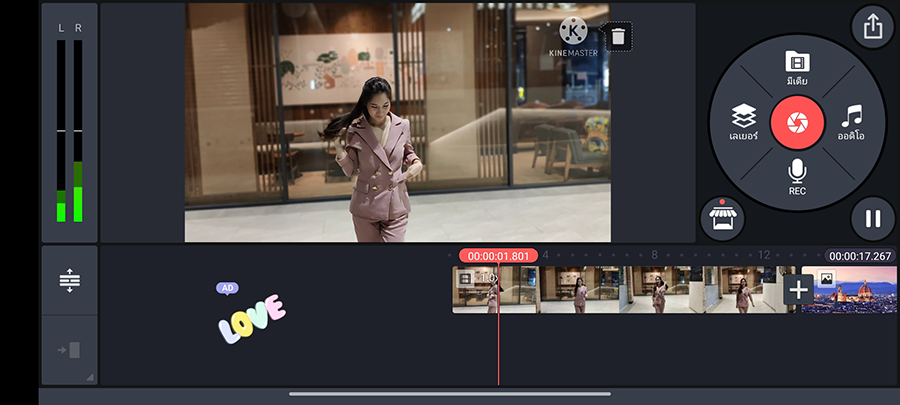This screenshot has width=900, height=405.
Task: Delete the KineMaster watermark with trash icon
Action: [618, 37]
